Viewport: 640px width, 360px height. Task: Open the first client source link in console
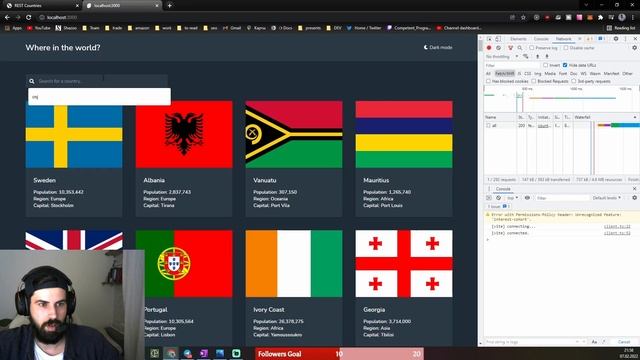(617, 227)
